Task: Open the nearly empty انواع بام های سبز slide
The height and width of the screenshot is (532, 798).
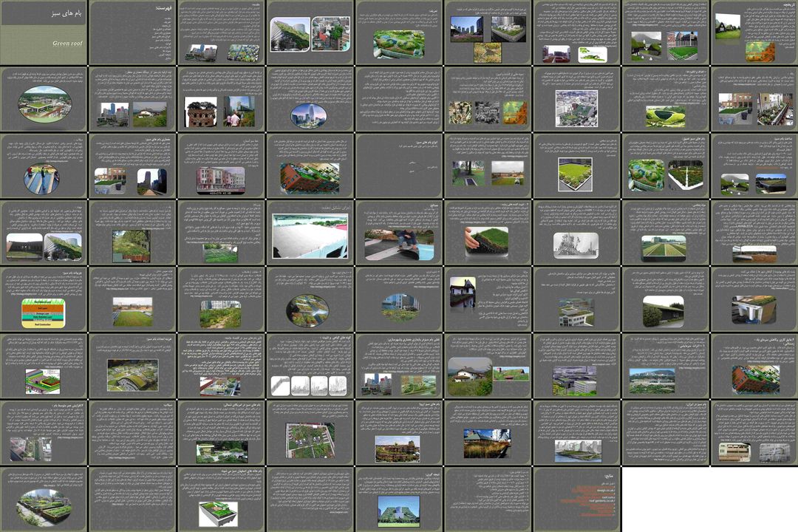Action: tap(399, 166)
